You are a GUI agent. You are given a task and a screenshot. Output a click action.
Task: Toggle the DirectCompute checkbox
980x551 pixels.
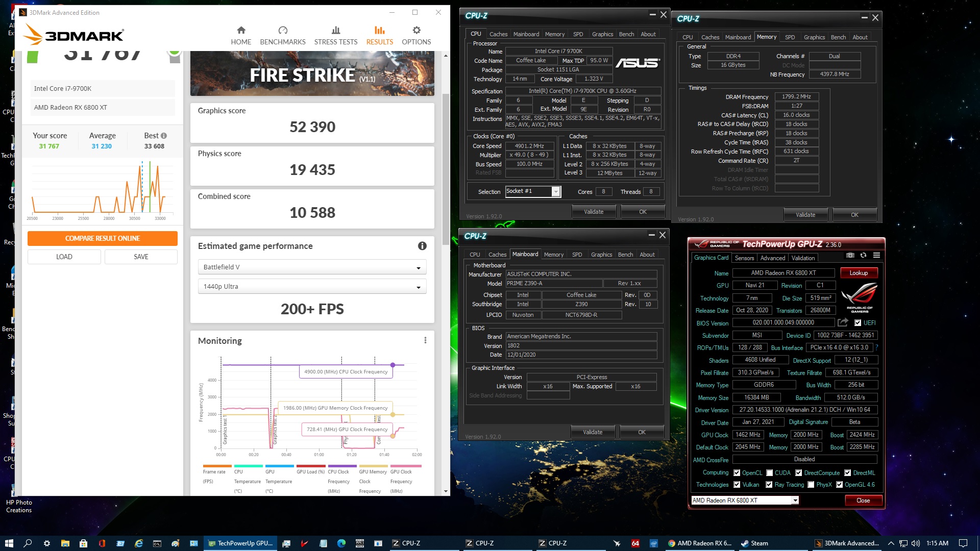(799, 473)
